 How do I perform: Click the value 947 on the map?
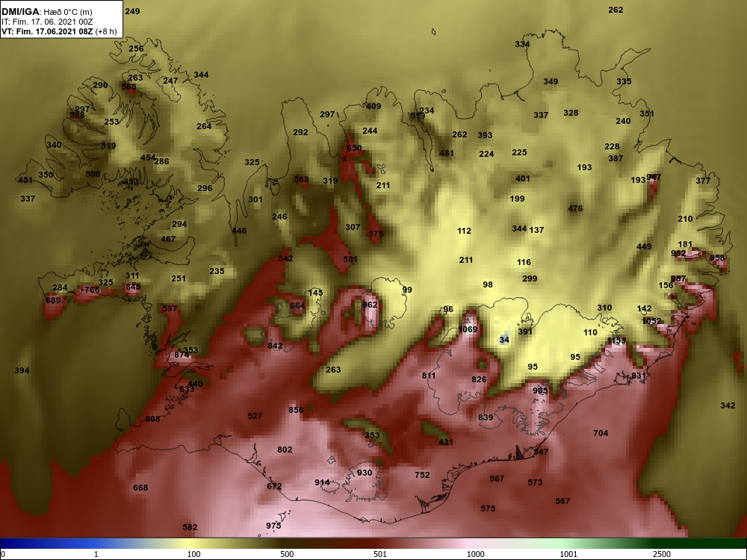654,177
